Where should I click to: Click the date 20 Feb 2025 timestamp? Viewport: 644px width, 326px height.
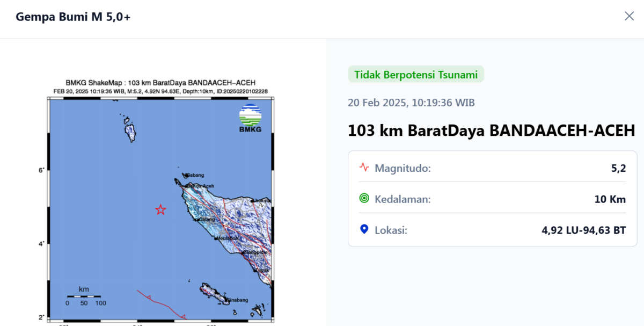[411, 103]
